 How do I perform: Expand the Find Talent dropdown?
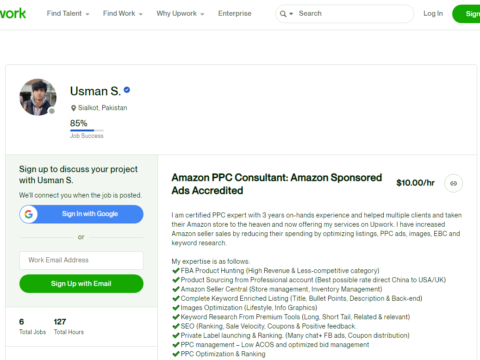click(68, 14)
